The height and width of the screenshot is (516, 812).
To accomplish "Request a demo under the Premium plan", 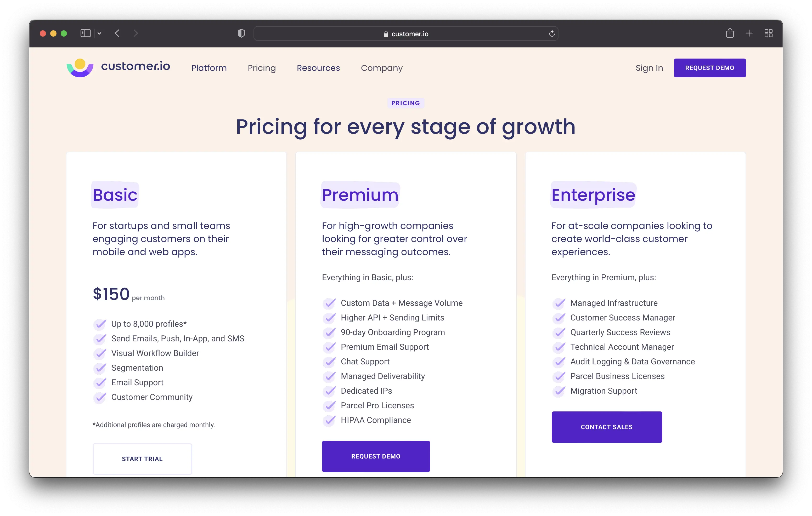I will (x=376, y=456).
